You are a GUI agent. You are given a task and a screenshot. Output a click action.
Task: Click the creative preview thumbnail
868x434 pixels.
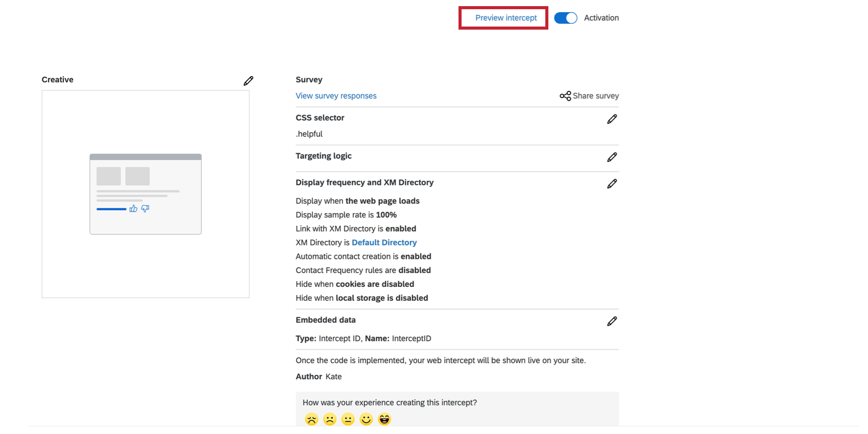pos(146,194)
